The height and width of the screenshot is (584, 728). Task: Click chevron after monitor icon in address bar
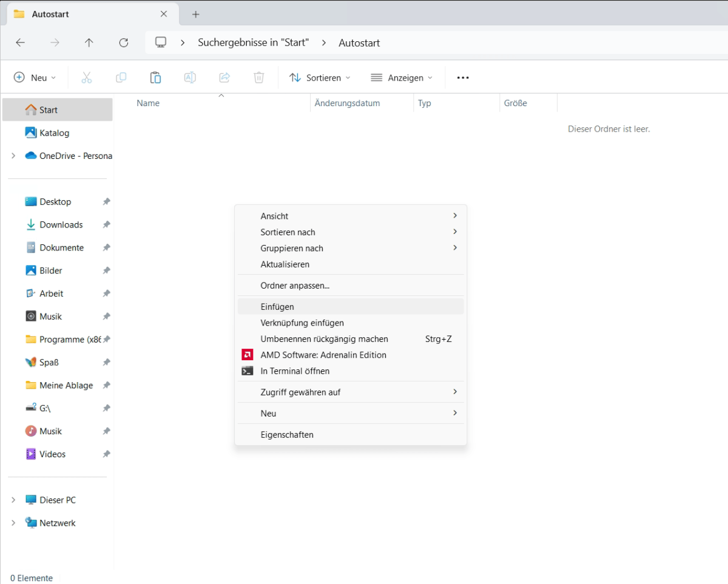[x=183, y=42]
